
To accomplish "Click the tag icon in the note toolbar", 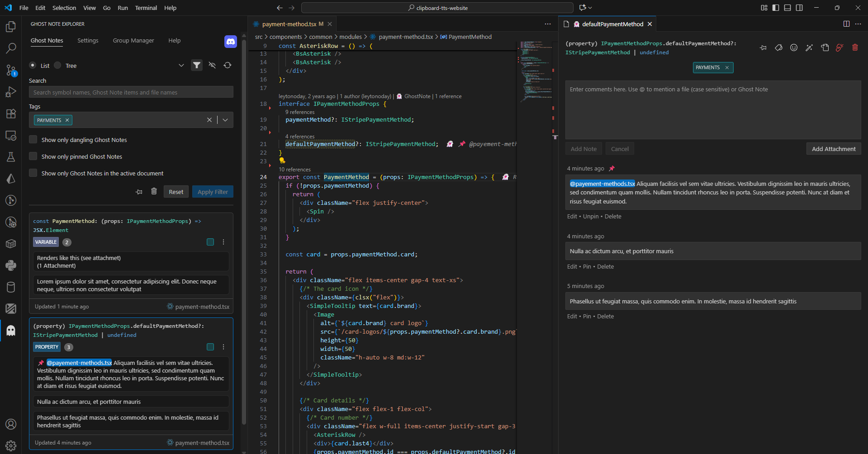I will pyautogui.click(x=778, y=47).
